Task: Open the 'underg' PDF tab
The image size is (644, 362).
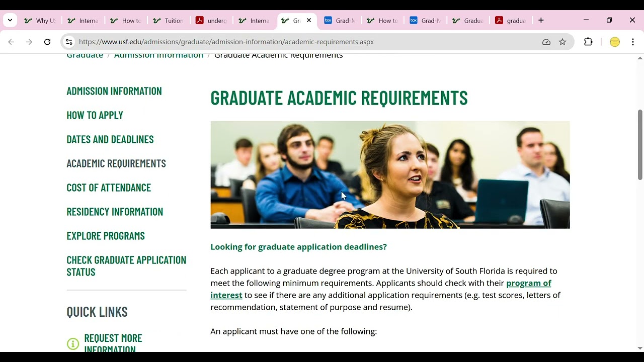Action: (211, 21)
